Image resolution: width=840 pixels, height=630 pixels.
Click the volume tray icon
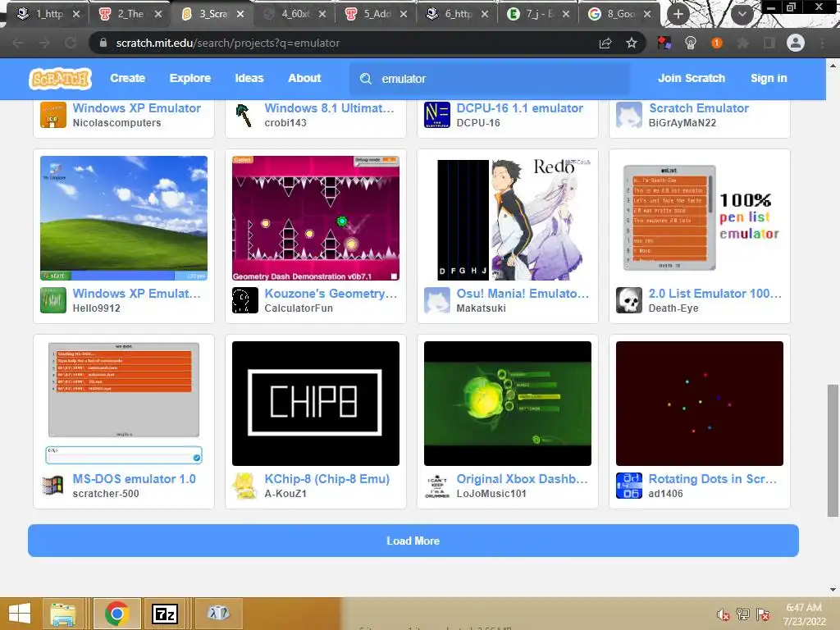(x=724, y=614)
